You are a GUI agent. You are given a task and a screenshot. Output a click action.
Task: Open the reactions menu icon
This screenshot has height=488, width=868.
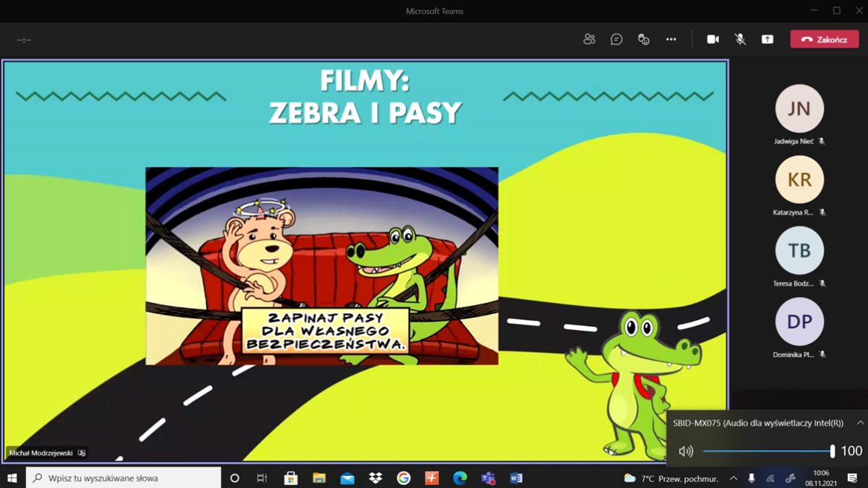[x=644, y=39]
